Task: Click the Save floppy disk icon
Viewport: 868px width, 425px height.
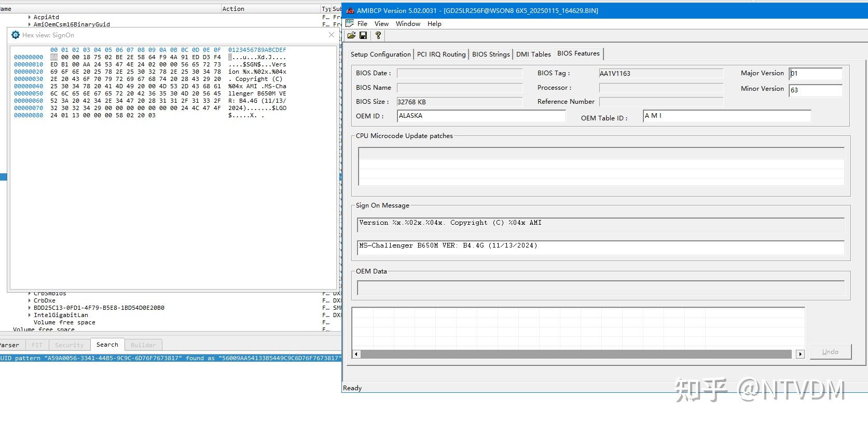Action: click(363, 35)
